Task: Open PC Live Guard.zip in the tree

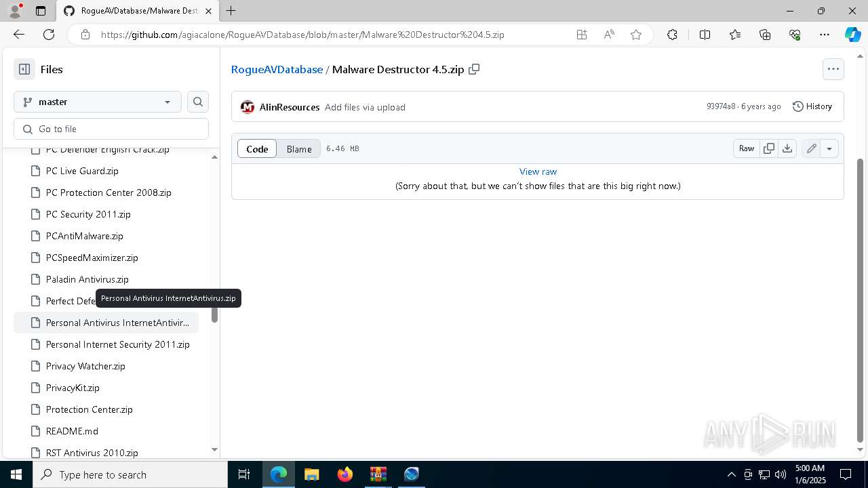Action: 106,171
